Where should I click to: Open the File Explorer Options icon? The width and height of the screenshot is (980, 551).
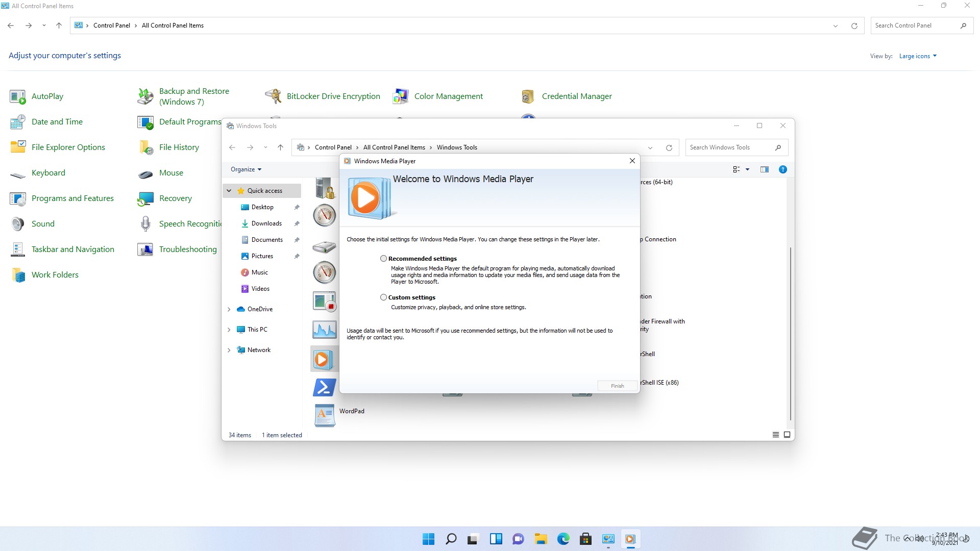pyautogui.click(x=18, y=147)
